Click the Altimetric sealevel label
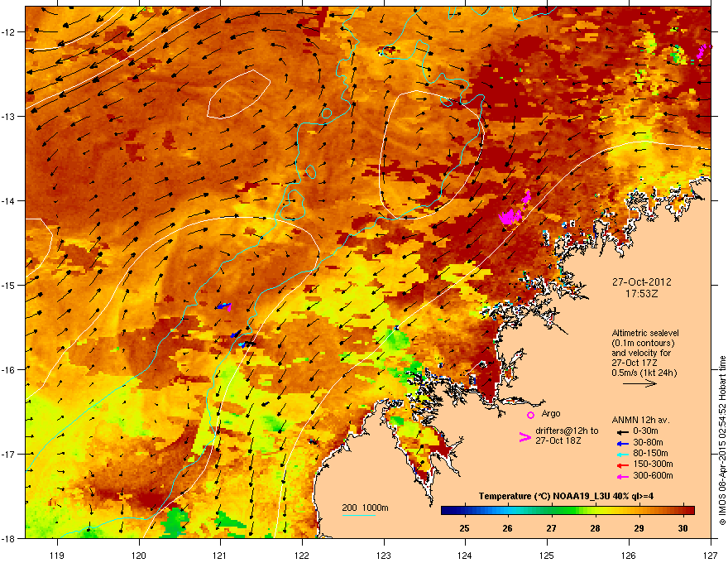 tap(645, 333)
